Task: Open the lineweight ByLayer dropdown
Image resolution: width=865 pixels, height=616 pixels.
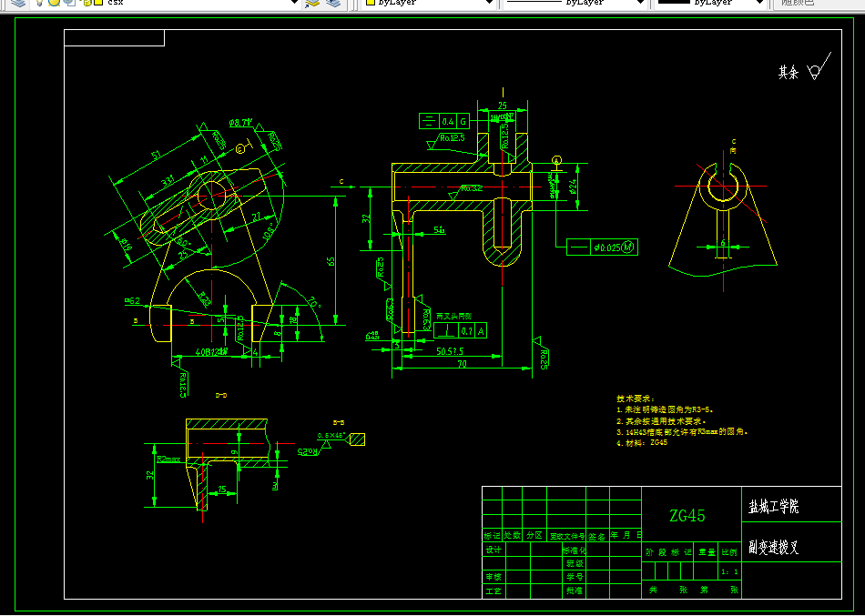Action: tap(759, 3)
